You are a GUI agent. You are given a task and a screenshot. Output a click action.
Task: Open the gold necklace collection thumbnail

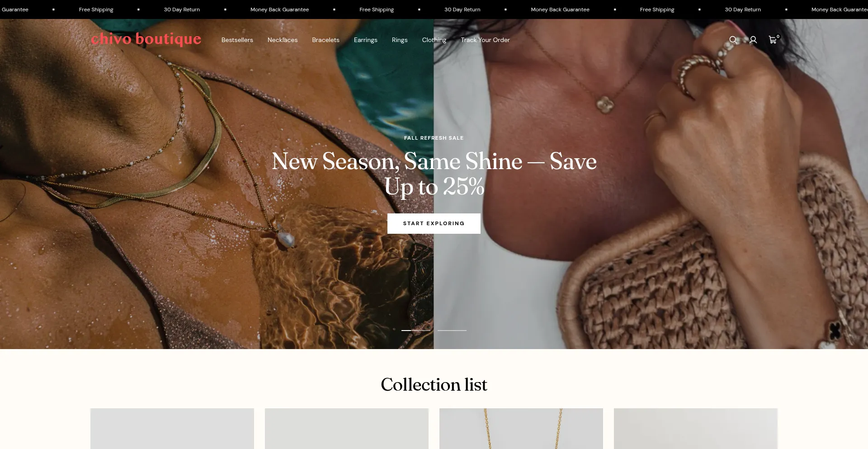click(521, 429)
